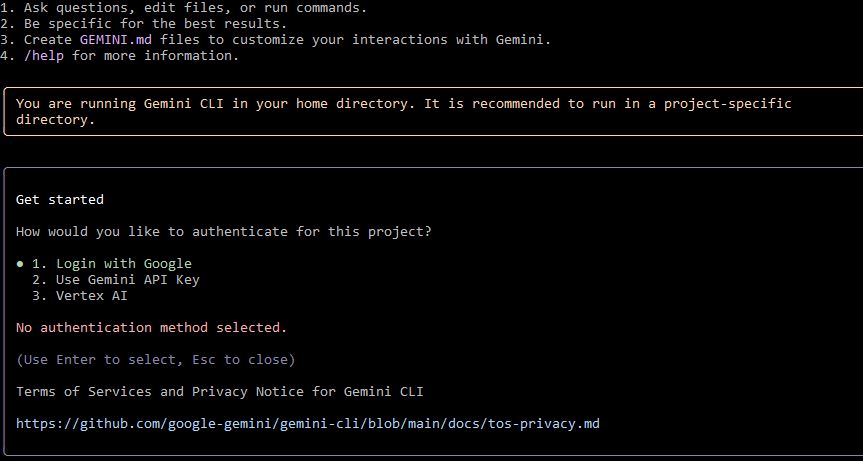Click the Get started heading

(x=60, y=200)
